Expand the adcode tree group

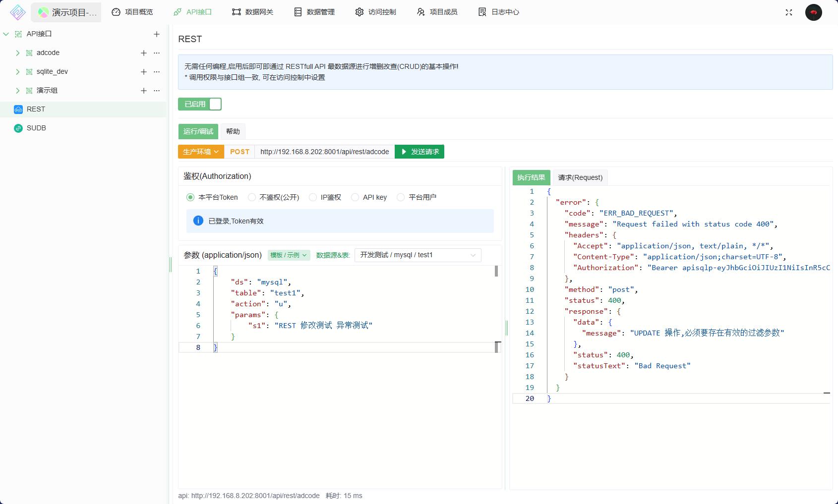click(18, 53)
